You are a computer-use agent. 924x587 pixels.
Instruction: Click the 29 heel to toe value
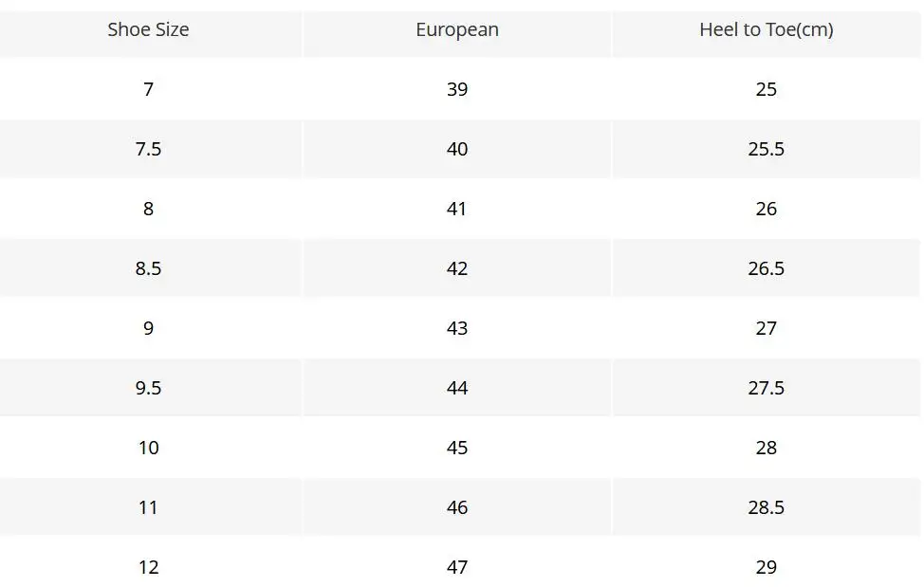[x=767, y=567]
